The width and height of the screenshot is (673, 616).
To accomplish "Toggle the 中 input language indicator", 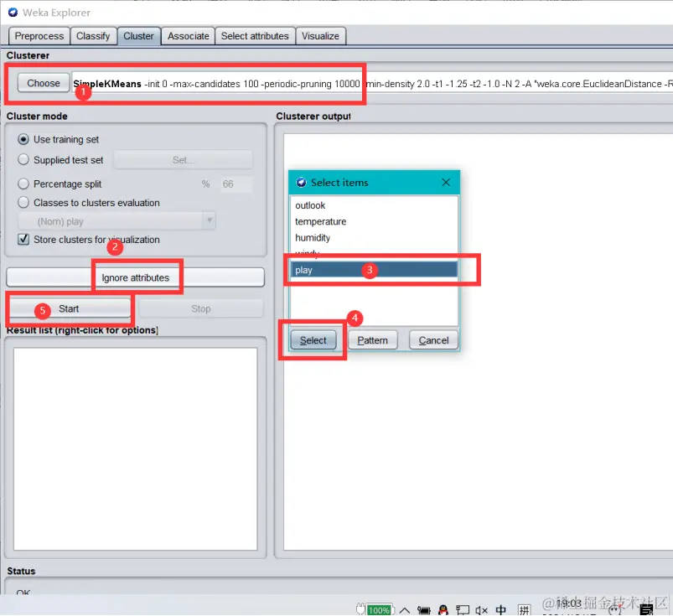I will [501, 609].
